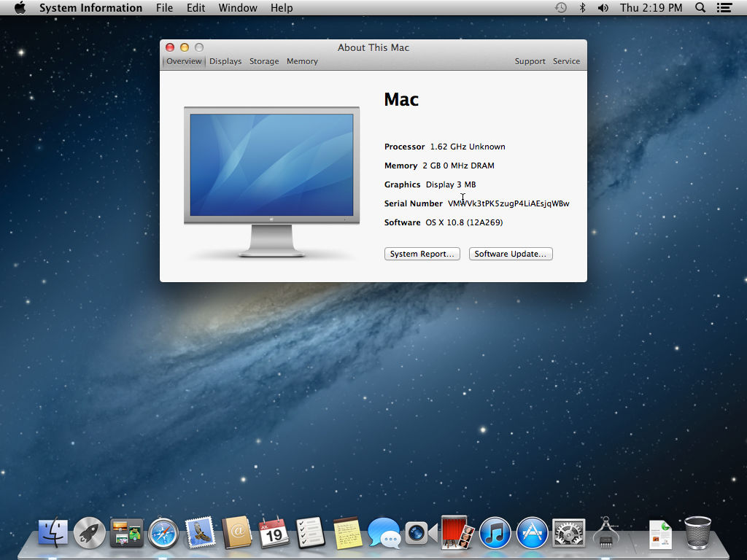Open Finder from the dock
This screenshot has height=560, width=747.
(53, 532)
